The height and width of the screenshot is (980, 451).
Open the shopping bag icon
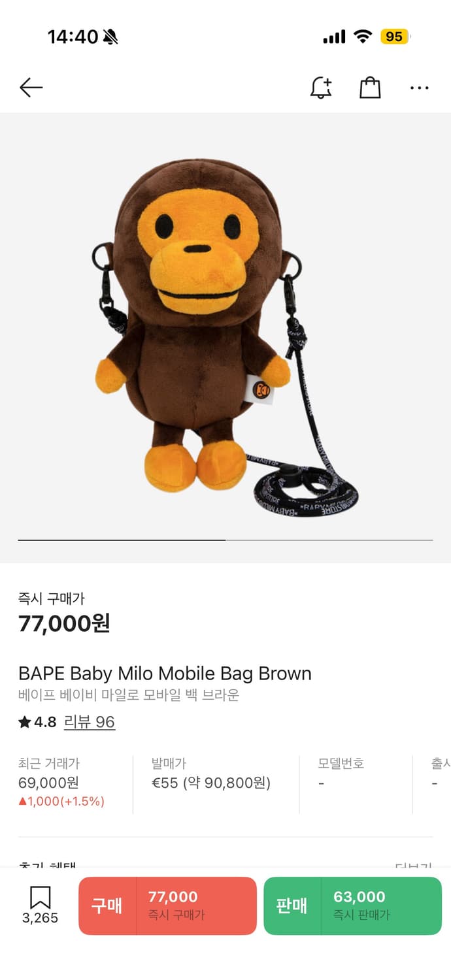point(370,88)
